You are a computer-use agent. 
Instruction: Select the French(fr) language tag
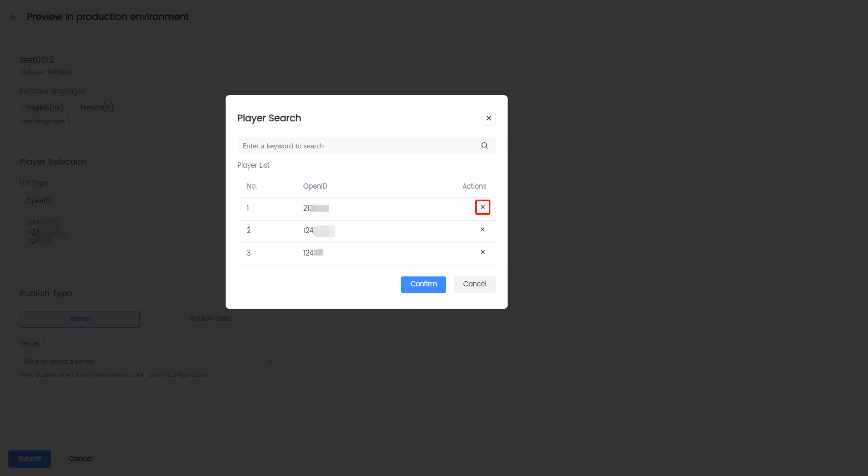97,108
